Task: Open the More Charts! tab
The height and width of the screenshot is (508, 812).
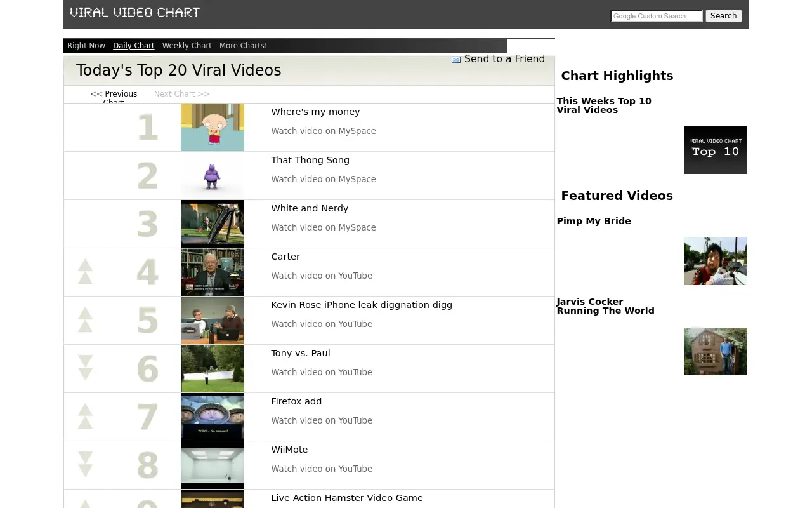Action: (243, 46)
